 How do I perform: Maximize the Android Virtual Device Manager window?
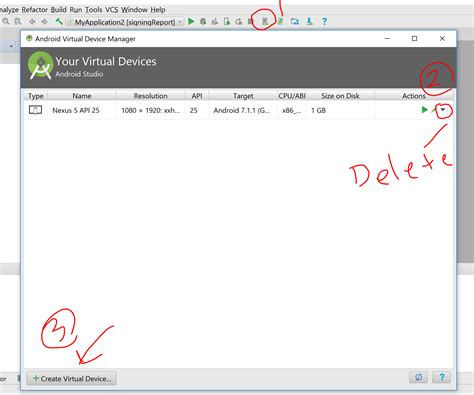click(x=414, y=39)
